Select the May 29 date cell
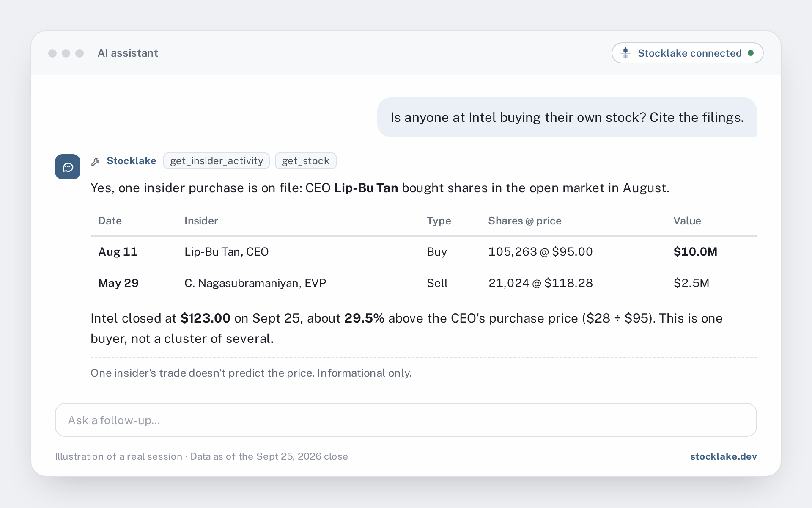The width and height of the screenshot is (812, 508). coord(118,283)
